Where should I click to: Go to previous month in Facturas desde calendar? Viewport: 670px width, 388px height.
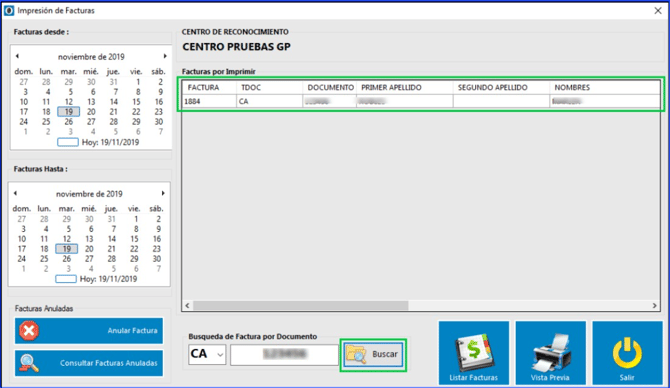click(x=17, y=56)
